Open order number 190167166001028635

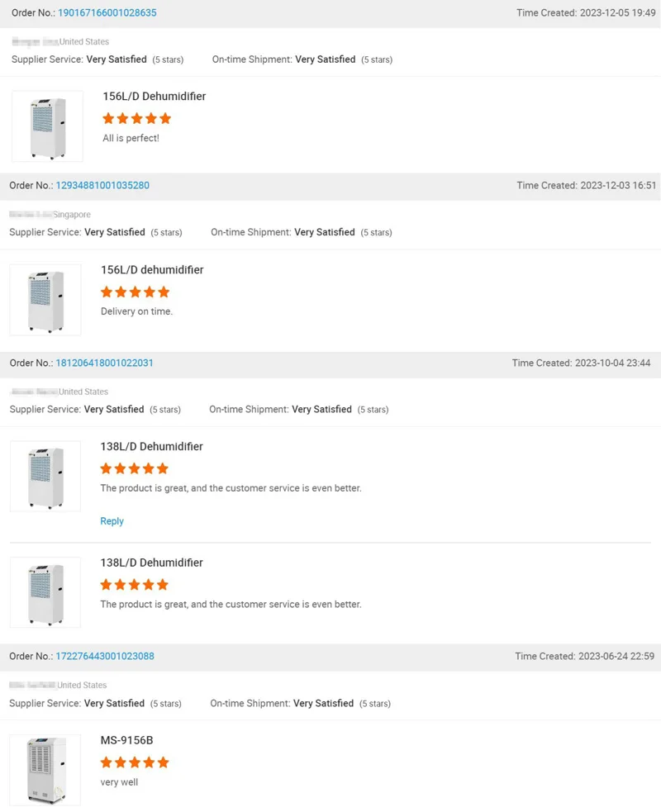[x=107, y=13]
